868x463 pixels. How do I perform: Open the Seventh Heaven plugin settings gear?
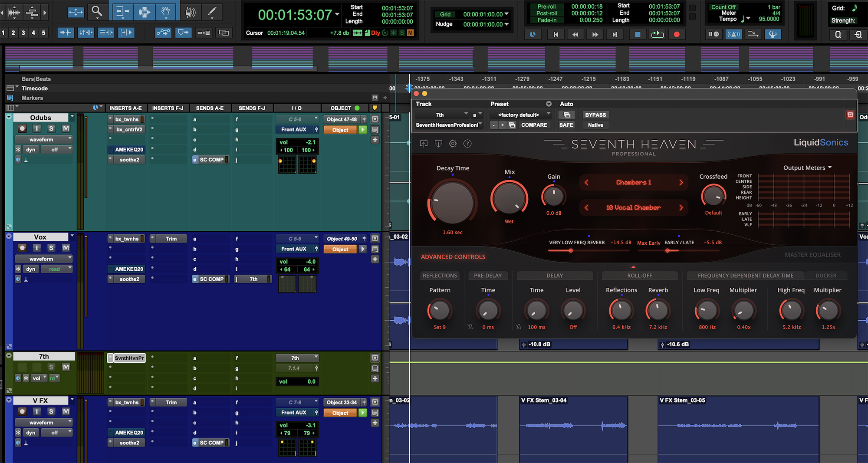click(x=453, y=144)
